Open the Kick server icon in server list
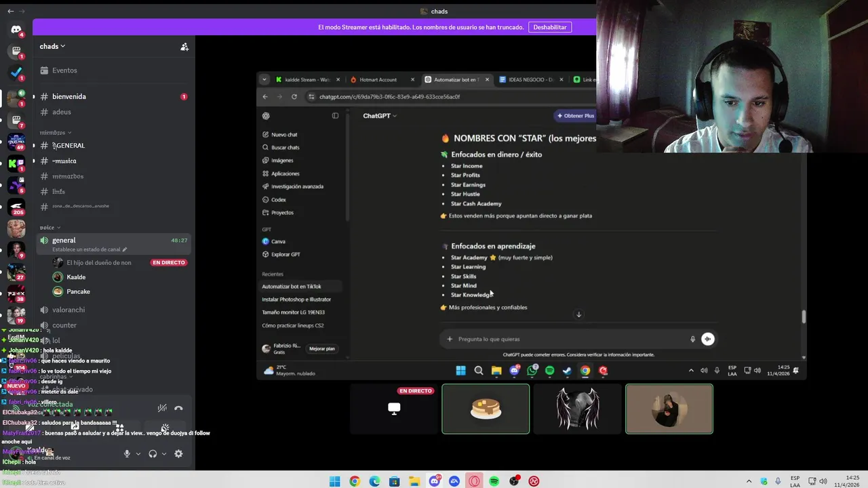 16,163
